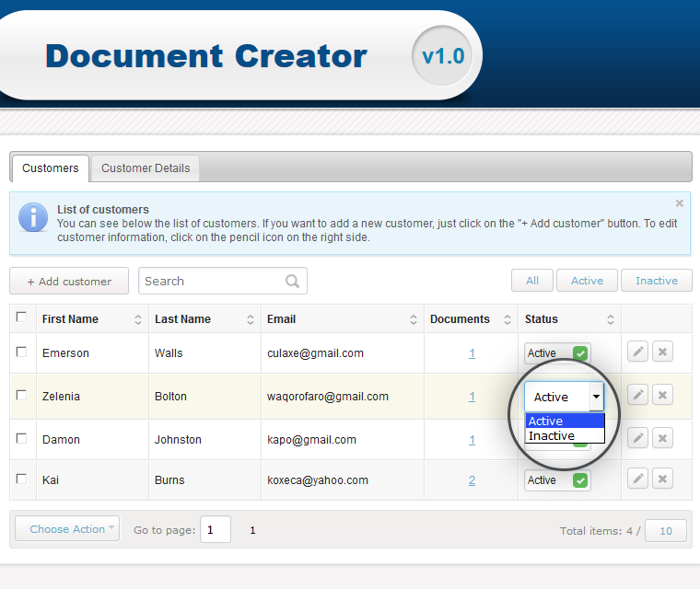Check the Emerson row checkbox
The width and height of the screenshot is (700, 589).
[x=21, y=352]
